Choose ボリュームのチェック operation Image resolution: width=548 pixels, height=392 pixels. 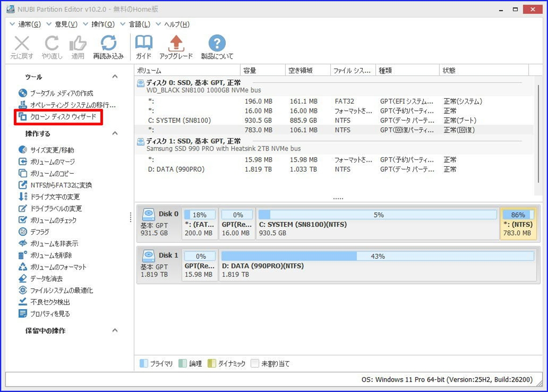(x=48, y=220)
